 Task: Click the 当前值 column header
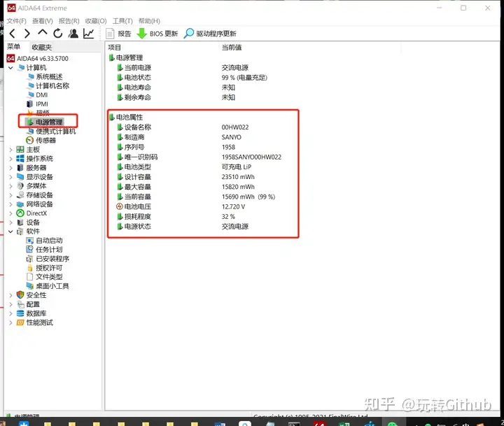click(232, 48)
